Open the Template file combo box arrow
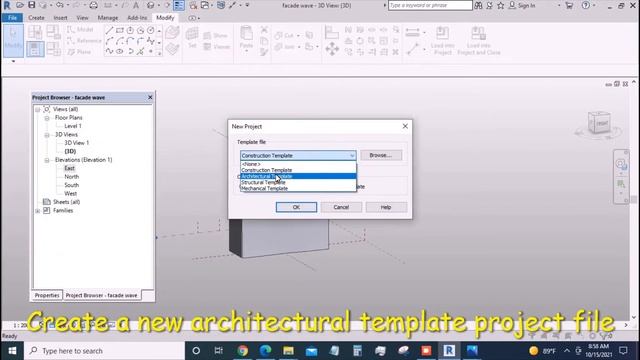The width and height of the screenshot is (640, 360). (x=352, y=156)
